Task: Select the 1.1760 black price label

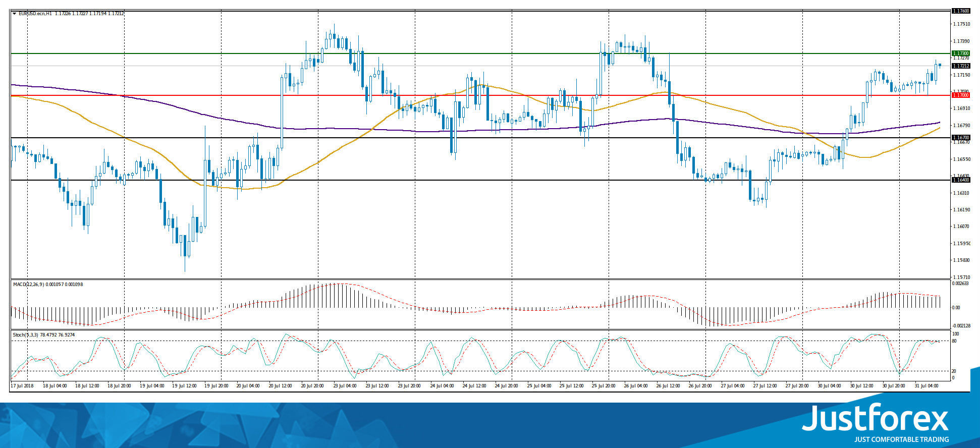Action: 960,11
